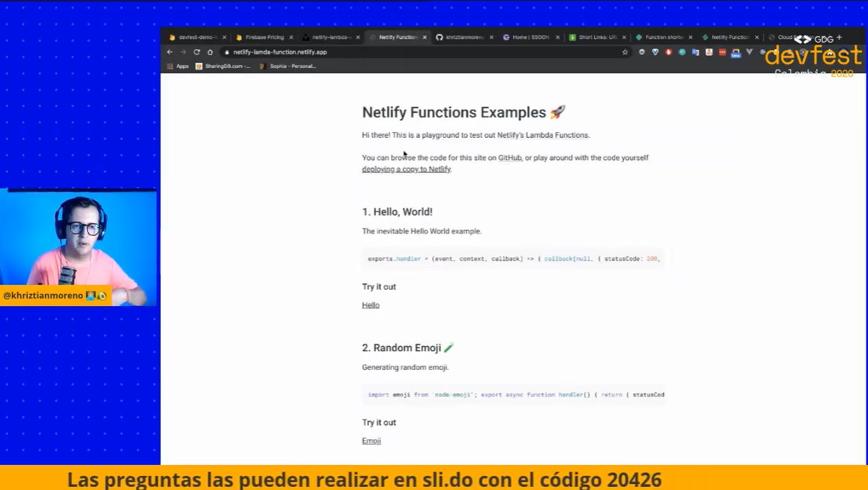Viewport: 868px width, 490px height.
Task: Click the Emoji link under Random Emoji
Action: [x=371, y=441]
